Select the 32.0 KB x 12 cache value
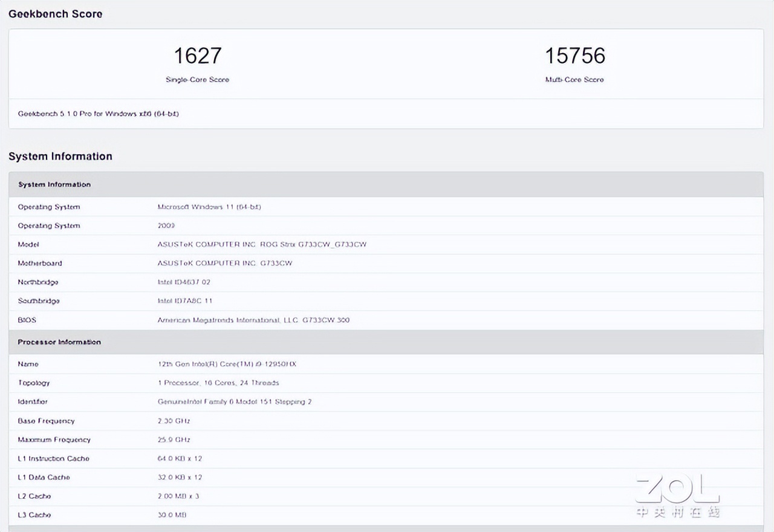The width and height of the screenshot is (774, 532). click(180, 477)
